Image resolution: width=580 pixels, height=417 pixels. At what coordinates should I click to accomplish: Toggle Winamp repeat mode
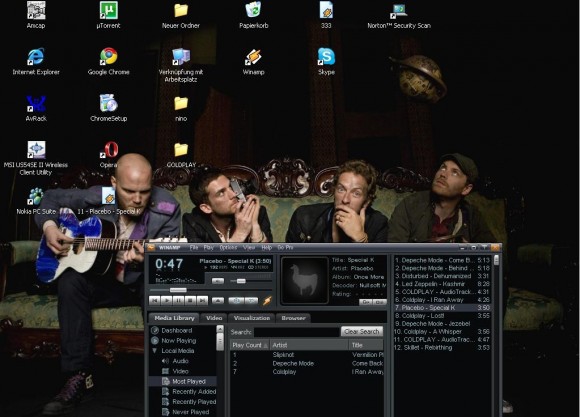pos(252,300)
